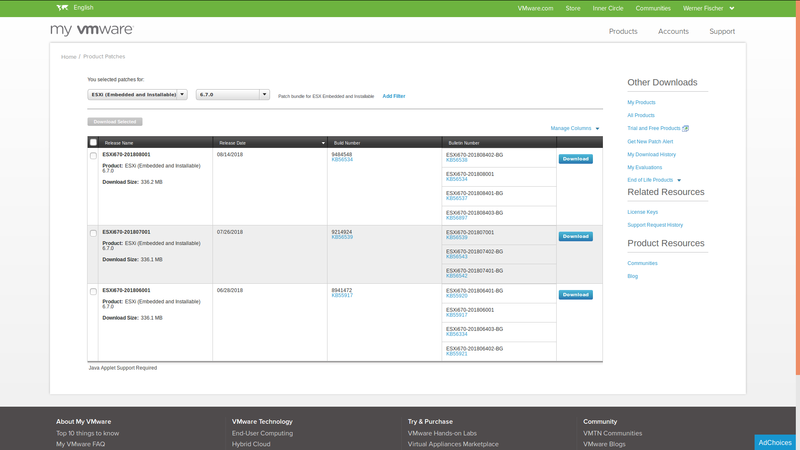The height and width of the screenshot is (450, 800).
Task: Open Communities under Product Resources
Action: point(642,263)
